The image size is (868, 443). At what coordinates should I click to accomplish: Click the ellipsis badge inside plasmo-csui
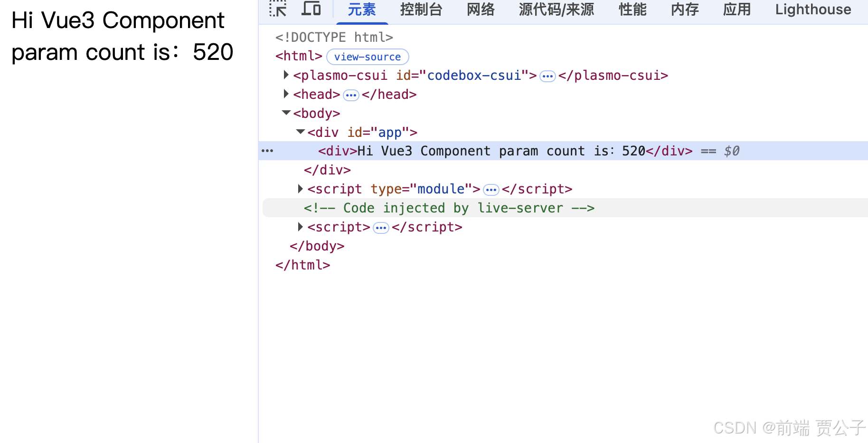547,76
